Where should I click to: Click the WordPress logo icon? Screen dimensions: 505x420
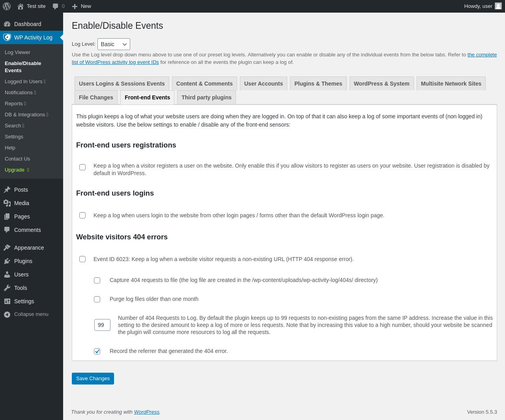(7, 6)
